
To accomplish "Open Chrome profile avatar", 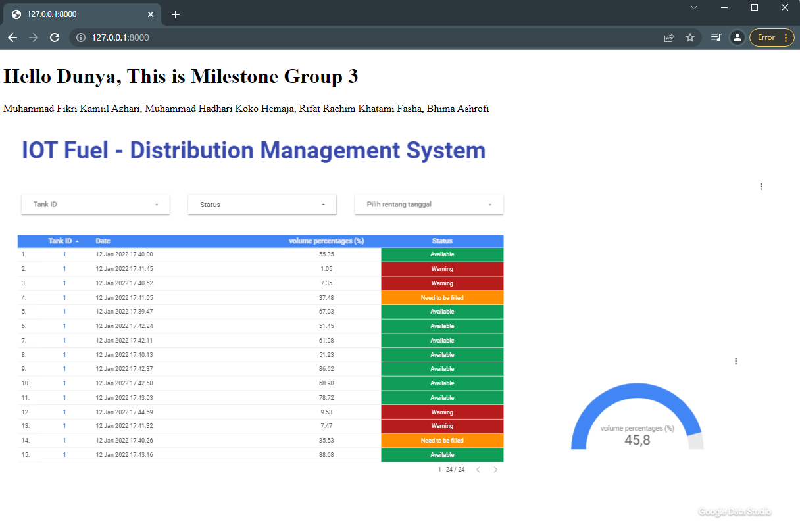I will pyautogui.click(x=737, y=37).
